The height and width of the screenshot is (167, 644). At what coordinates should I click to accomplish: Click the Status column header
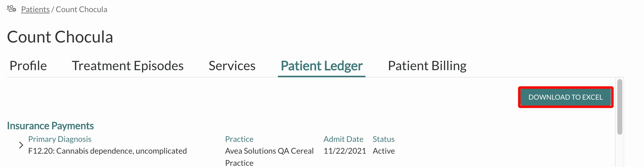[x=383, y=139]
